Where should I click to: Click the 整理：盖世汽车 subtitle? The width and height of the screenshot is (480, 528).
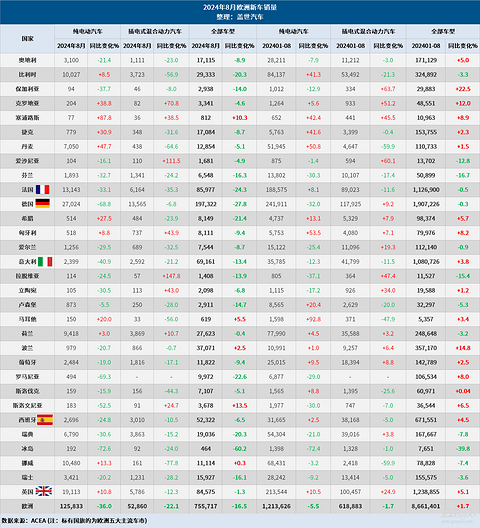coord(240,17)
